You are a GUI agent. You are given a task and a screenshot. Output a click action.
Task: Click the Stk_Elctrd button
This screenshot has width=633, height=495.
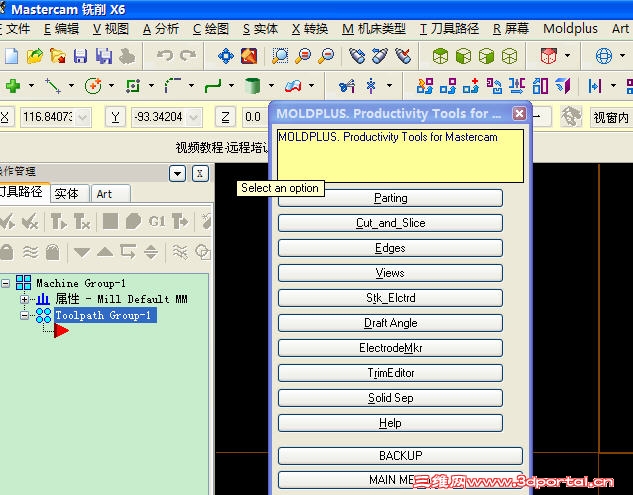(x=390, y=298)
